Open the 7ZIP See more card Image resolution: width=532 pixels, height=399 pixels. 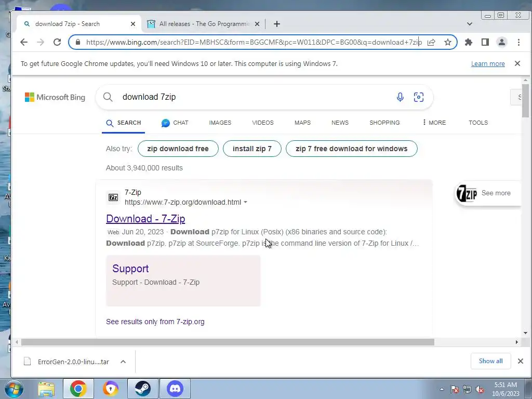(x=488, y=193)
